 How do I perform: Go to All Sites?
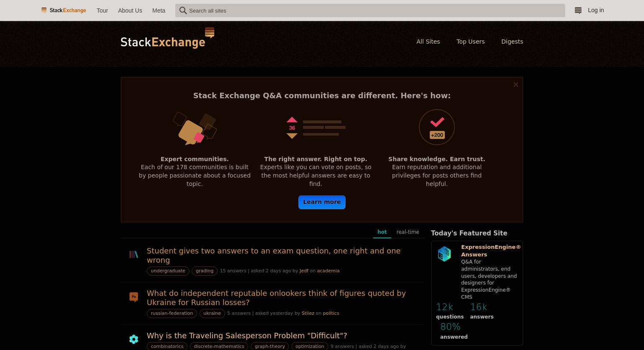(x=428, y=42)
